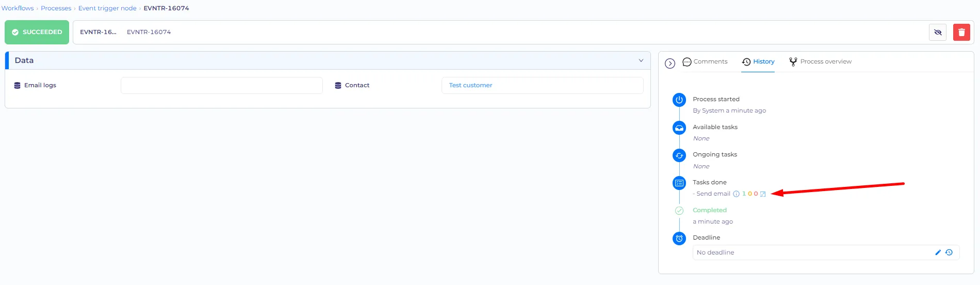Viewport: 980px width, 285px height.
Task: Click the Completed checkmark icon
Action: point(679,211)
